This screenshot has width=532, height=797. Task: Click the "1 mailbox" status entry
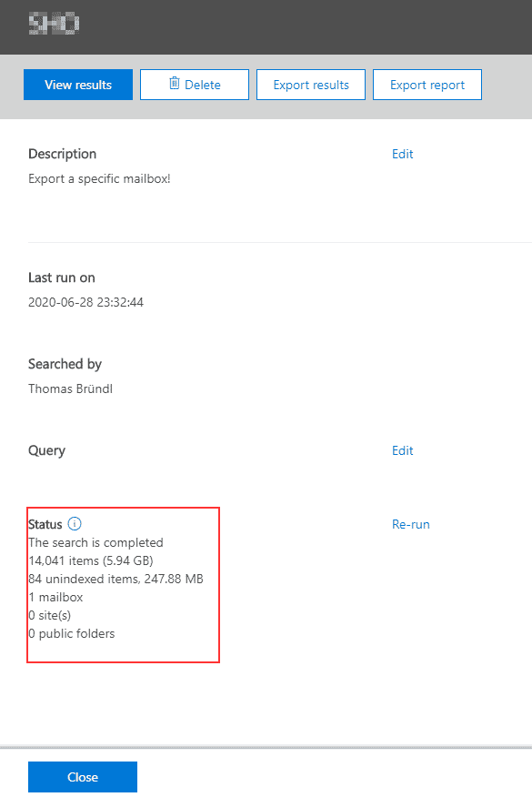(x=55, y=597)
